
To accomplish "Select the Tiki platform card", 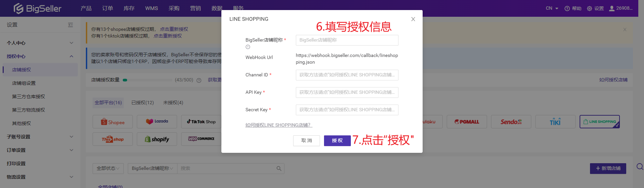I will [x=555, y=122].
